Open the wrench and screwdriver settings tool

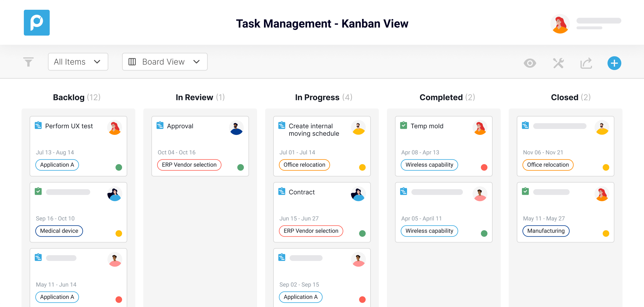pyautogui.click(x=558, y=63)
